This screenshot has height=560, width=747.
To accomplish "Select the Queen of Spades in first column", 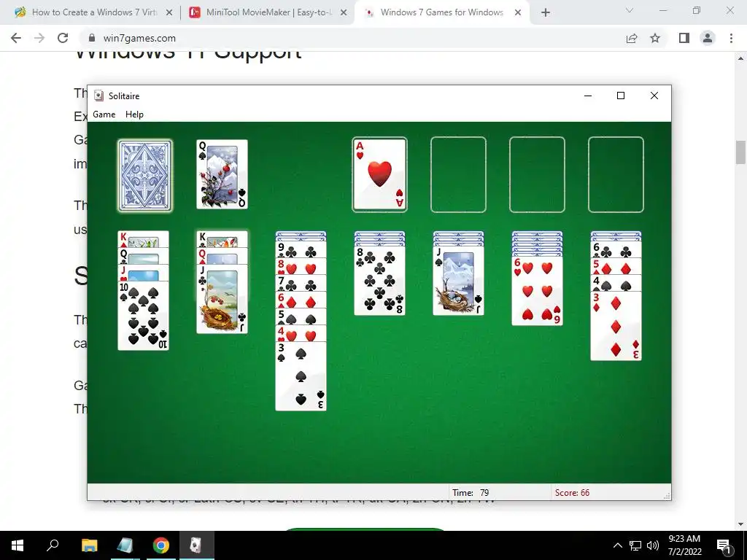I will 144,256.
